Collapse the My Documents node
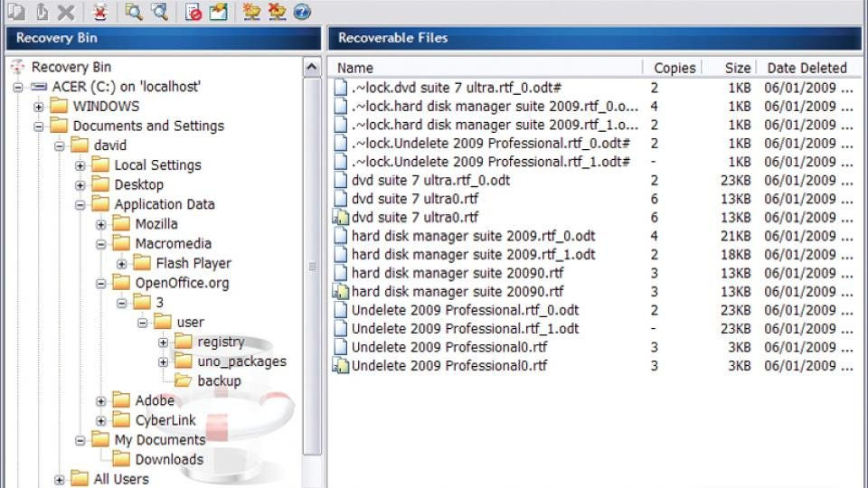Screen dimensions: 868x488 [80, 440]
